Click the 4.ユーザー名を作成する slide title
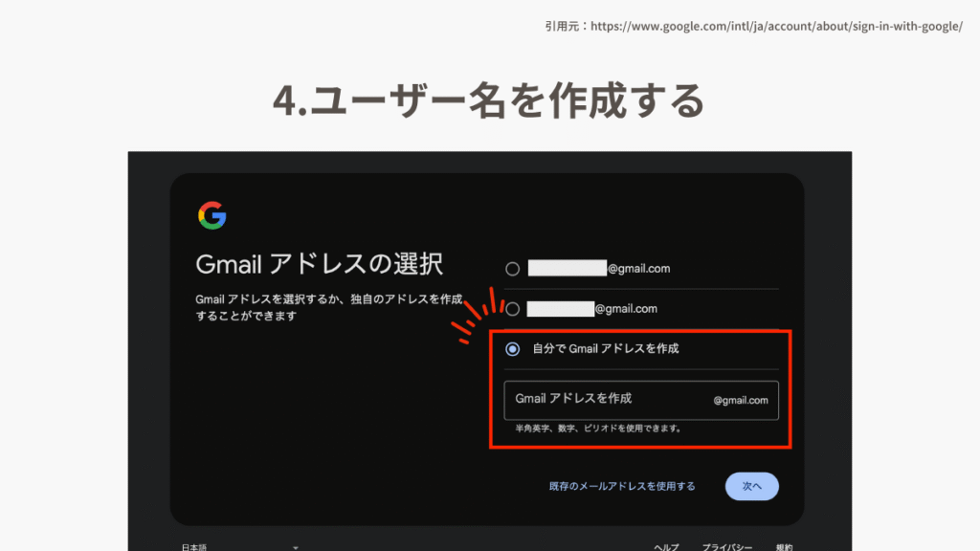Viewport: 980px width, 551px height. [489, 99]
